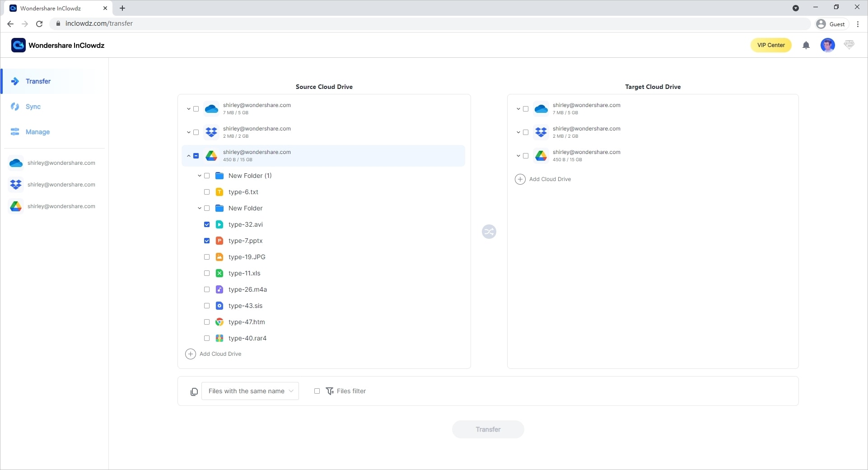Click the type-40.rar4 archive icon
This screenshot has height=470, width=868.
coord(219,338)
